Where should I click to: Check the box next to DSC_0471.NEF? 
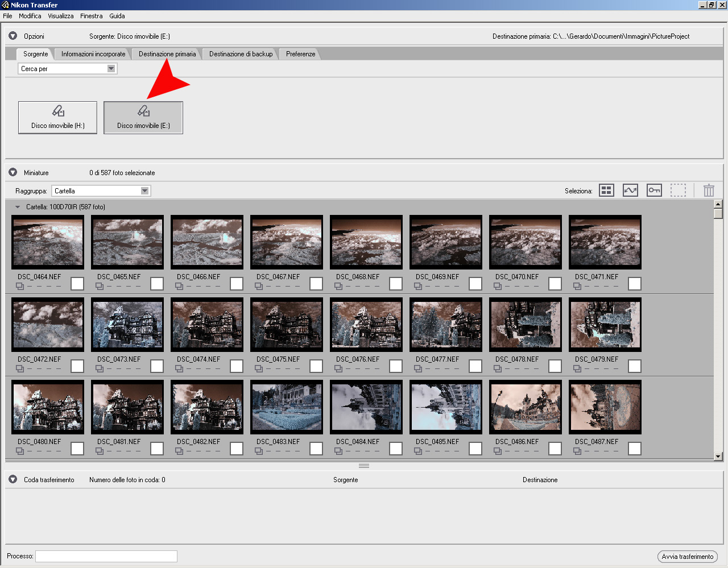[x=635, y=283]
